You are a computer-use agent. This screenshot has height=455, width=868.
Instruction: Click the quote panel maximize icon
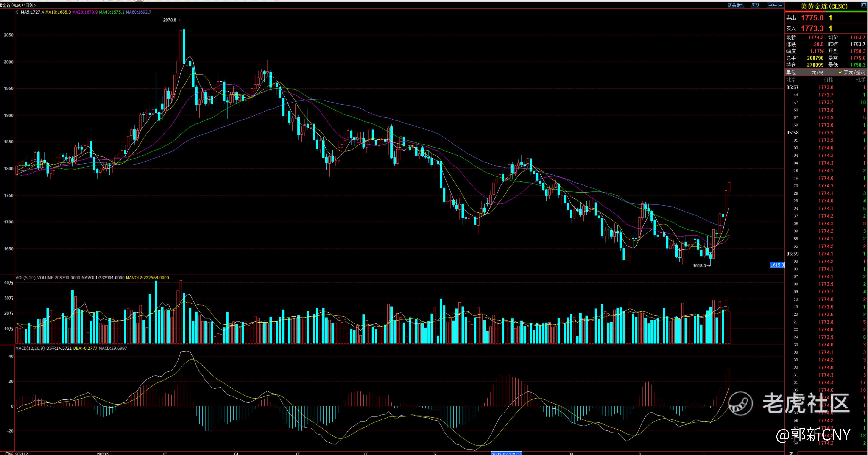pos(864,6)
